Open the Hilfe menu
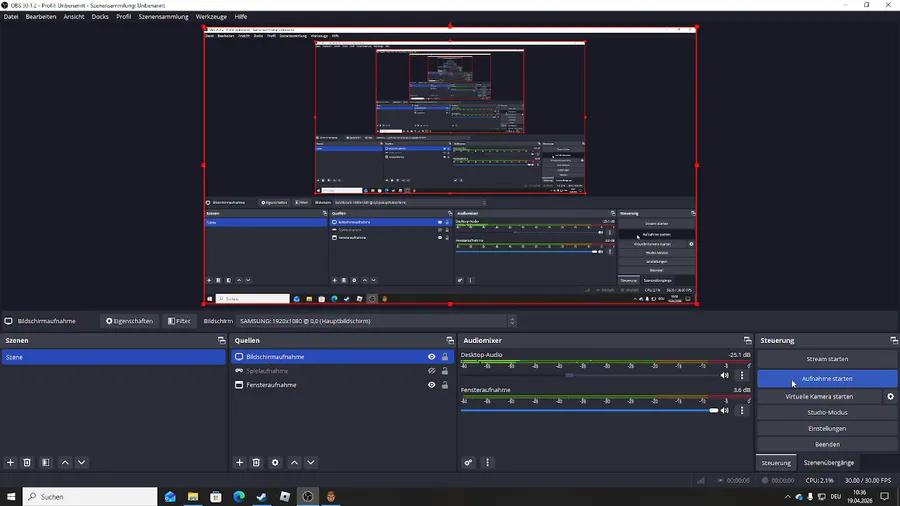900x506 pixels. point(240,17)
